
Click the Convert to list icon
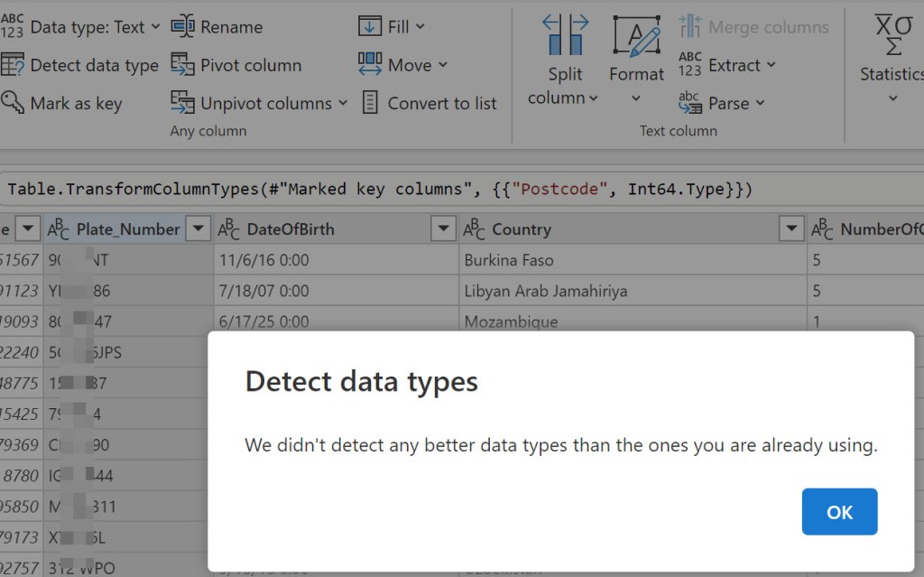370,103
